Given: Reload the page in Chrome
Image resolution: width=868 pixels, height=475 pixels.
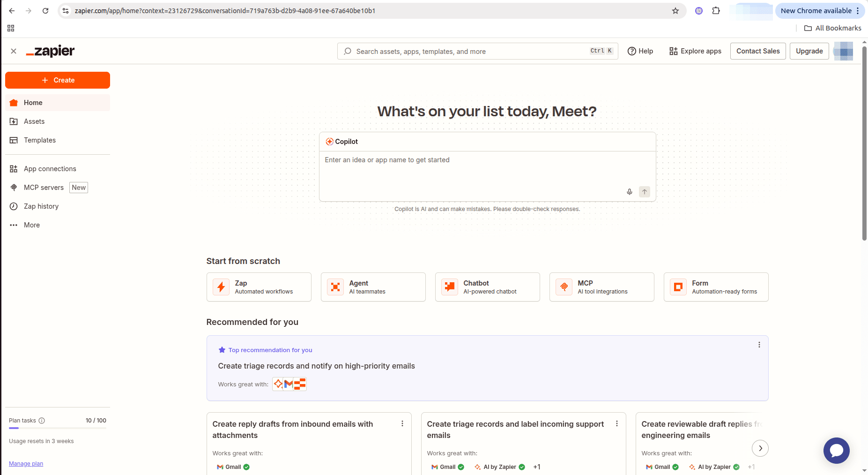Looking at the screenshot, I should click(45, 11).
